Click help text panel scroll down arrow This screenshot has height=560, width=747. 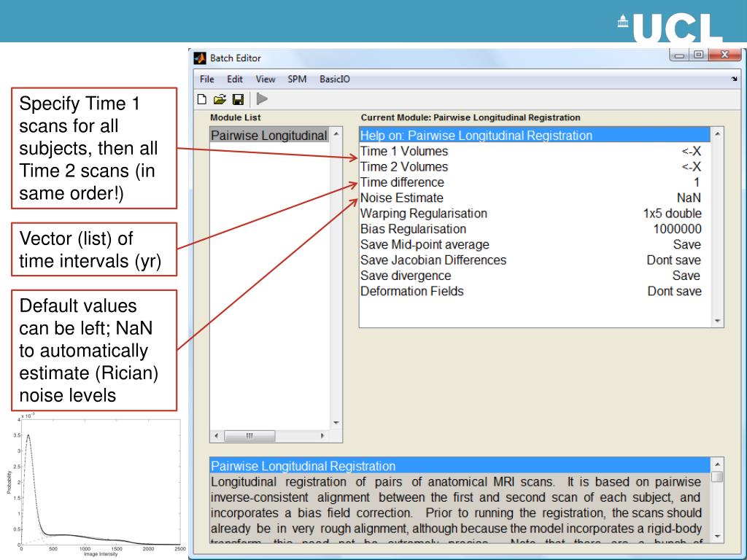pyautogui.click(x=718, y=536)
